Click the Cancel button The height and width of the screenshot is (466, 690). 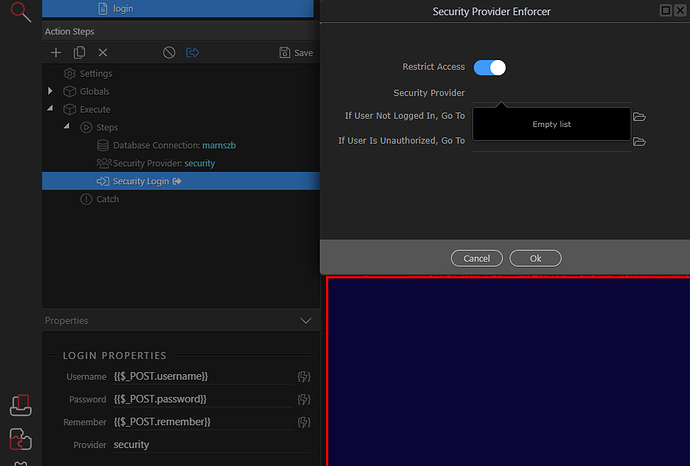click(477, 258)
